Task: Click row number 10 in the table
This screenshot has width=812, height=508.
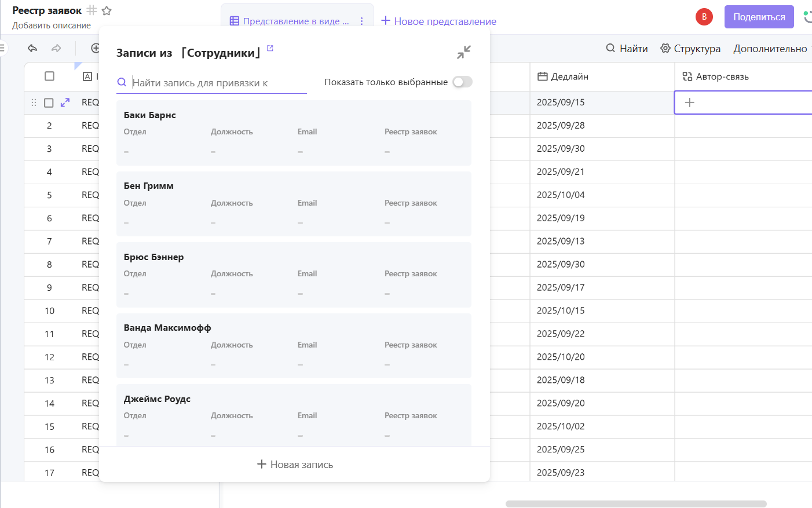Action: pos(50,311)
